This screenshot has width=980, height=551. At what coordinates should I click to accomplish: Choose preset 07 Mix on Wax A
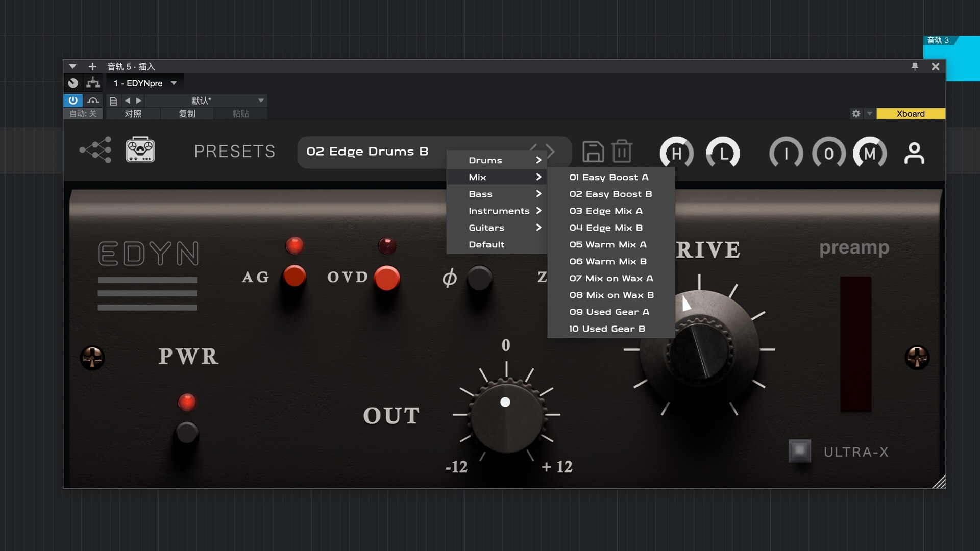point(611,278)
